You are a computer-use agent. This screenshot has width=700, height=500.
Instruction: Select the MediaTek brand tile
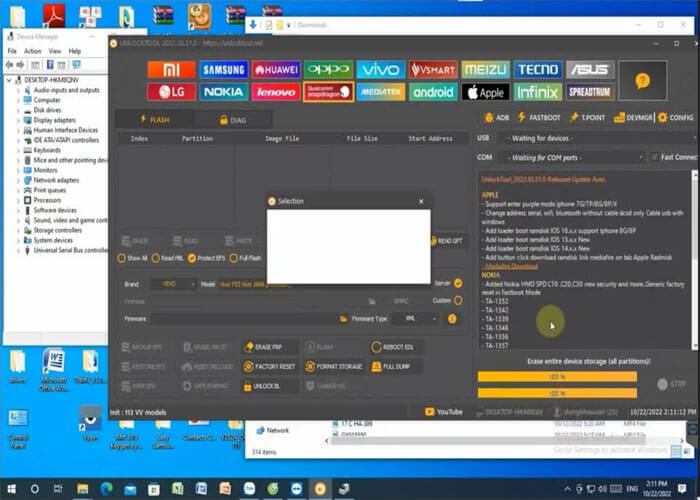[x=381, y=92]
